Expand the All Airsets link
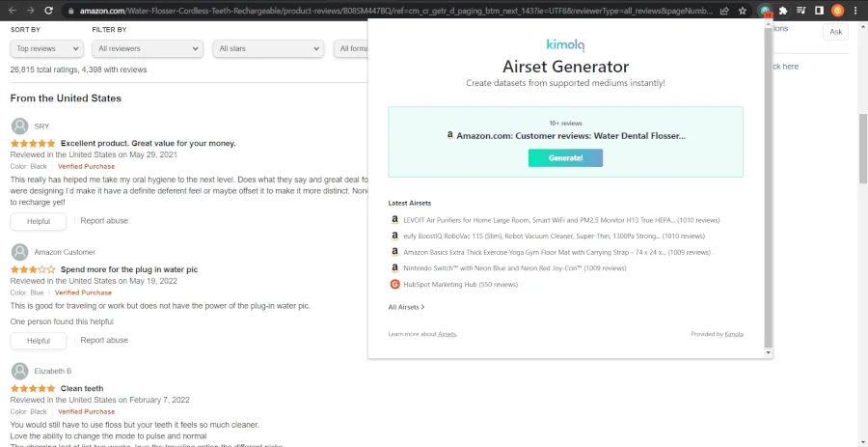The image size is (868, 447). 406,307
